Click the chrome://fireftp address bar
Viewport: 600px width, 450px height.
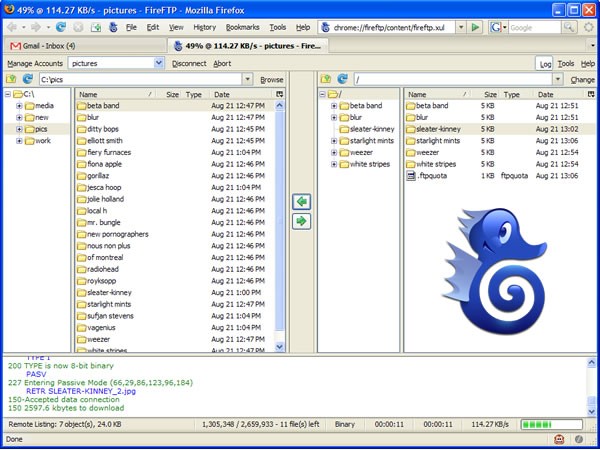[387, 28]
